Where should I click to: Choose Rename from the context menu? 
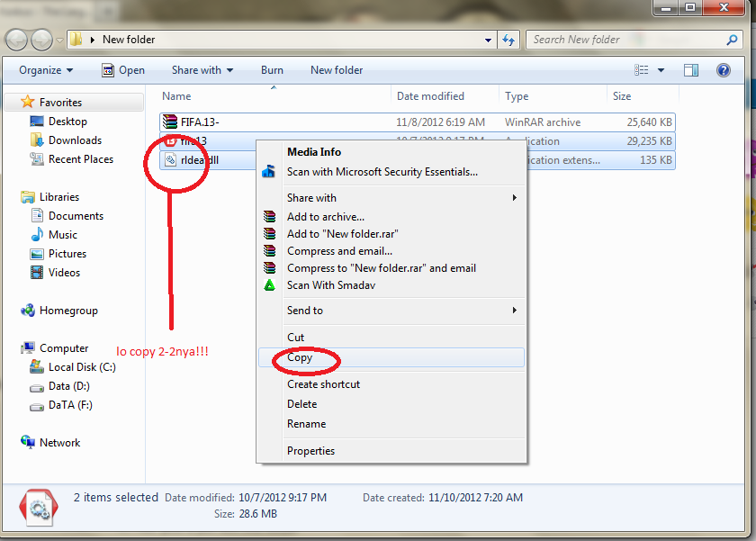click(391, 424)
